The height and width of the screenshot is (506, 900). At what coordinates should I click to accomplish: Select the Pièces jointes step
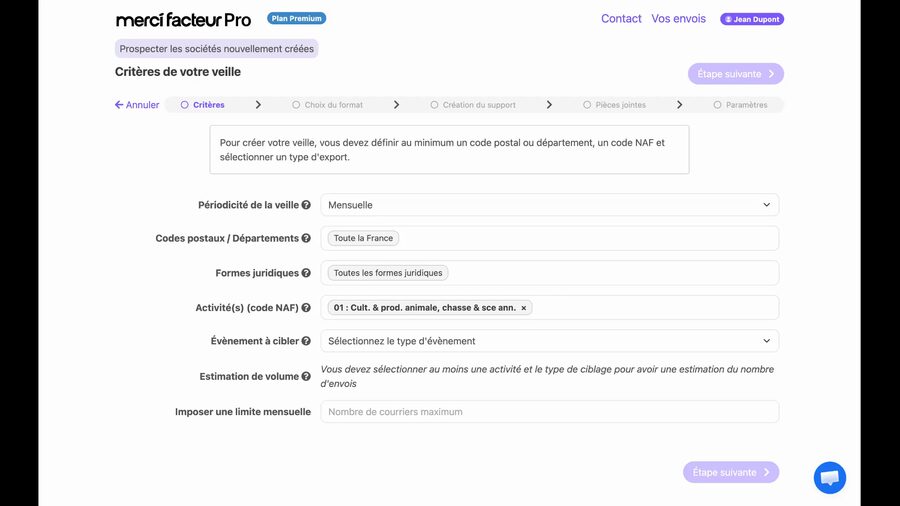(614, 105)
